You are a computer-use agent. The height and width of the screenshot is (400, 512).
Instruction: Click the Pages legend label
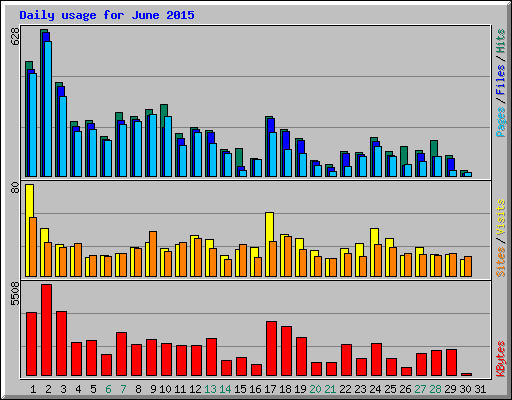pyautogui.click(x=501, y=122)
